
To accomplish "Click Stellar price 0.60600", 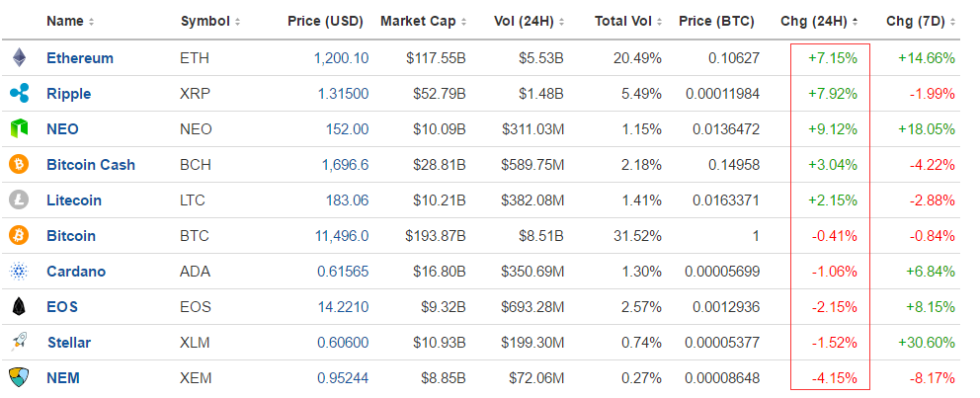I will [343, 343].
